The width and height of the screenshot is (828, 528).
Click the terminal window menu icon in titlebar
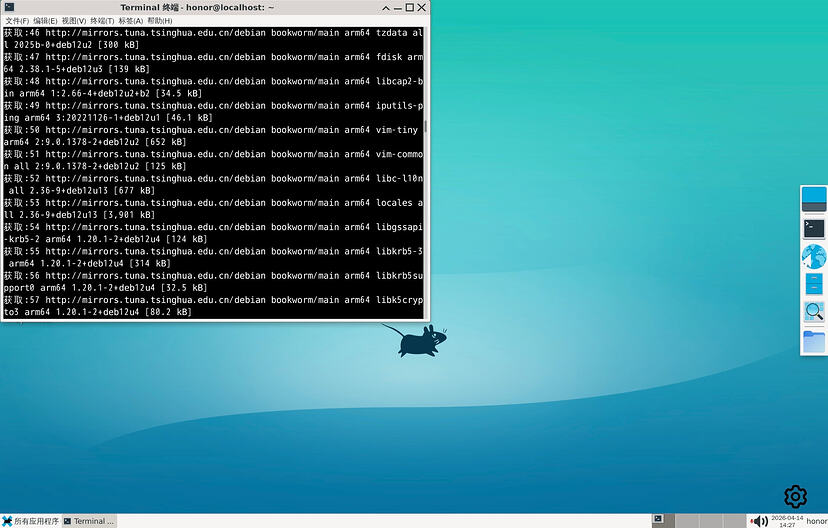9,7
